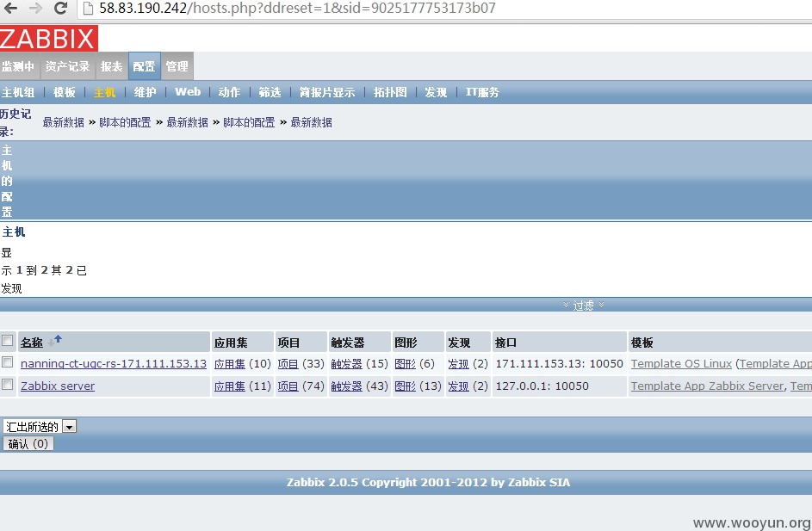Go to Web submenu
This screenshot has width=812, height=531.
point(188,91)
